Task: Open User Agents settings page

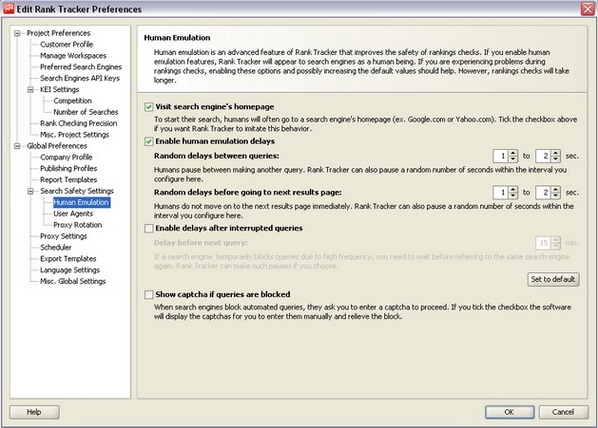Action: tap(73, 214)
